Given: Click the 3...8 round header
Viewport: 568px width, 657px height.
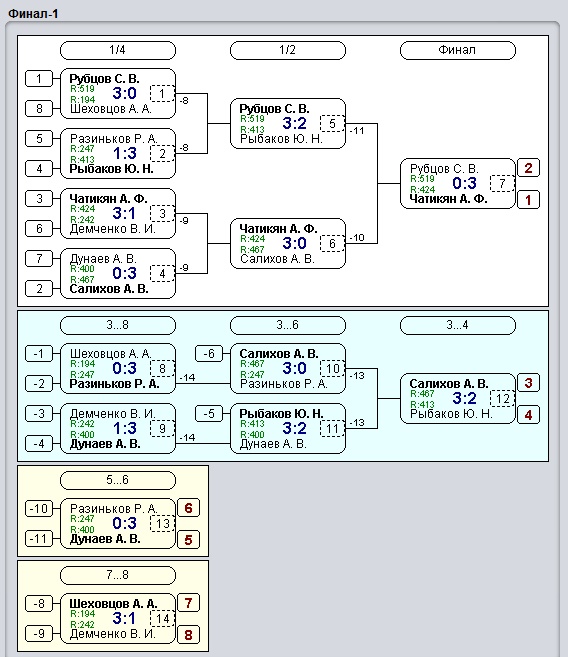Looking at the screenshot, I should click(x=118, y=325).
